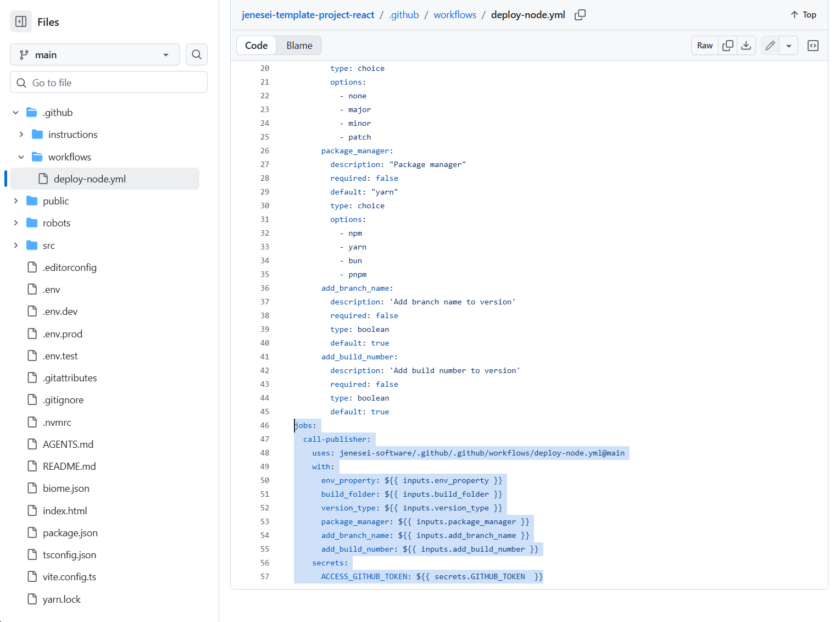Jump to Top arrow button
Screen dimensions: 840x622
(x=803, y=15)
